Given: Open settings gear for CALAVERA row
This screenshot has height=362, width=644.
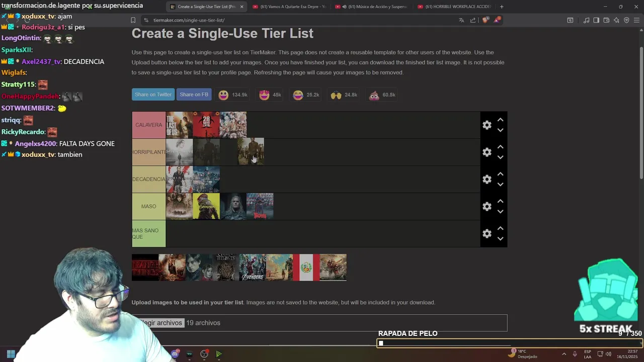Looking at the screenshot, I should pyautogui.click(x=487, y=125).
